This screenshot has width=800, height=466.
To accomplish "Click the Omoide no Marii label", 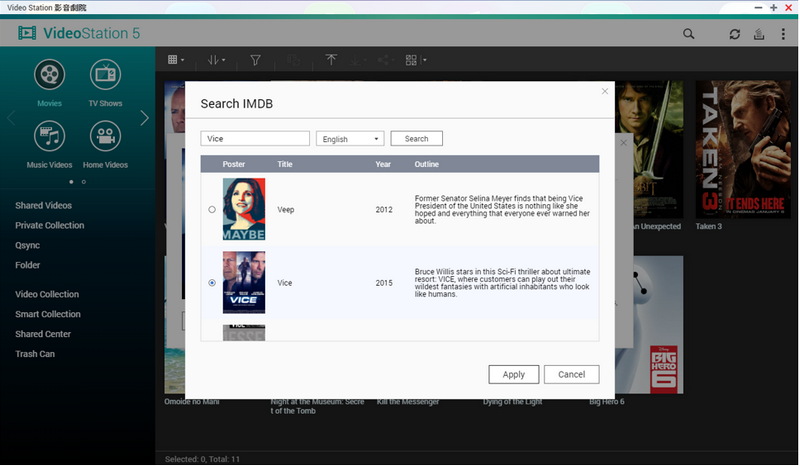I will click(192, 402).
